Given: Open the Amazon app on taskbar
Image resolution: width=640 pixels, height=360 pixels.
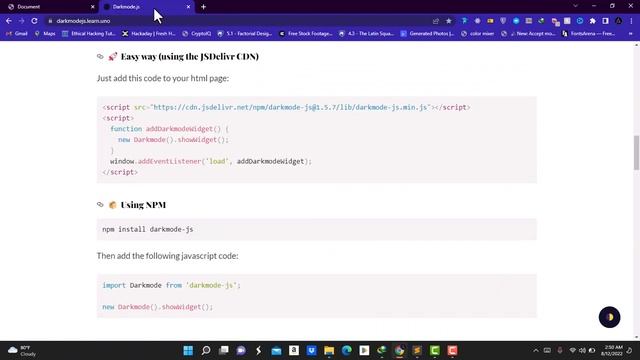Looking at the screenshot, I should pos(294,351).
